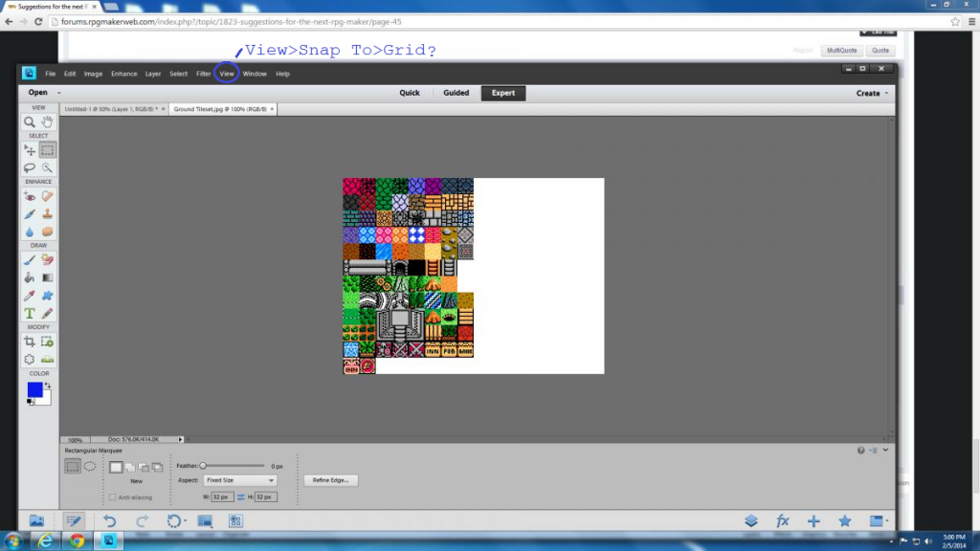Select the Rectangular Marquee tool in toolbox
980x551 pixels.
click(48, 150)
